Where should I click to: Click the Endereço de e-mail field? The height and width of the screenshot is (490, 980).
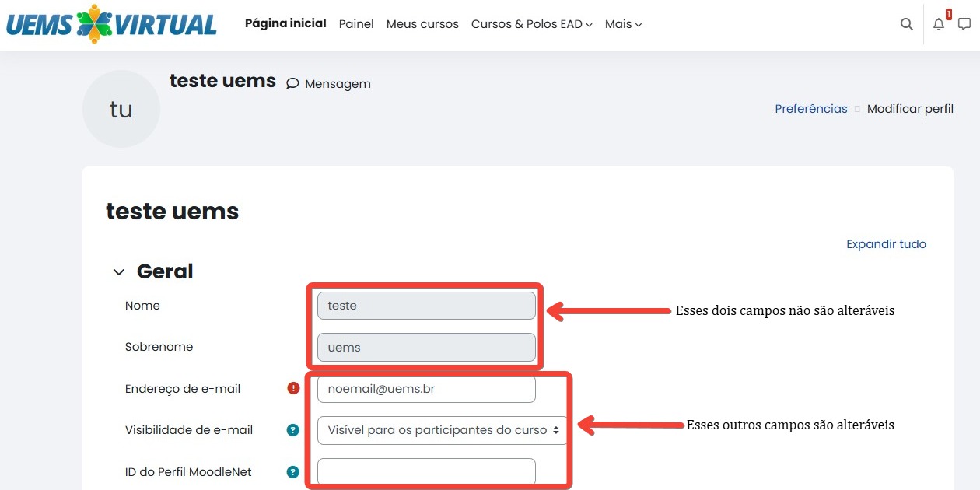(x=426, y=389)
